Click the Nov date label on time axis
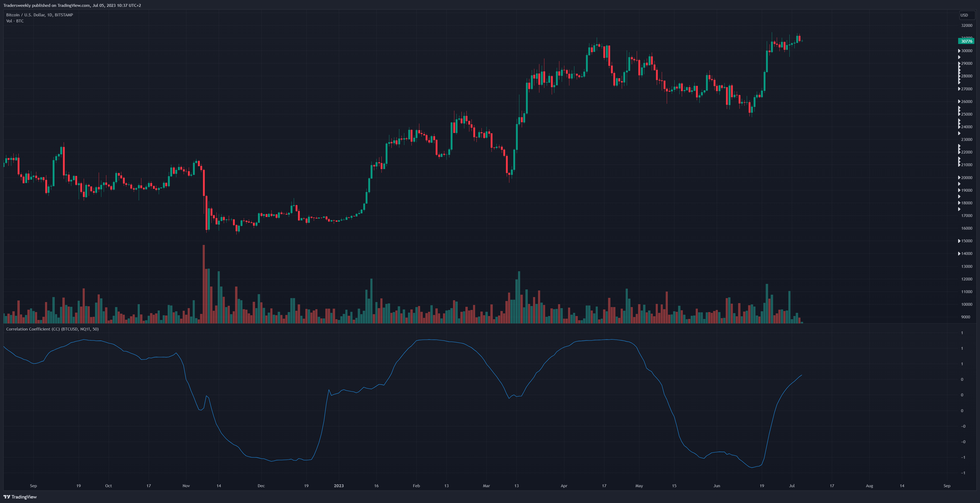Viewport: 980px width, 503px height. coord(186,486)
